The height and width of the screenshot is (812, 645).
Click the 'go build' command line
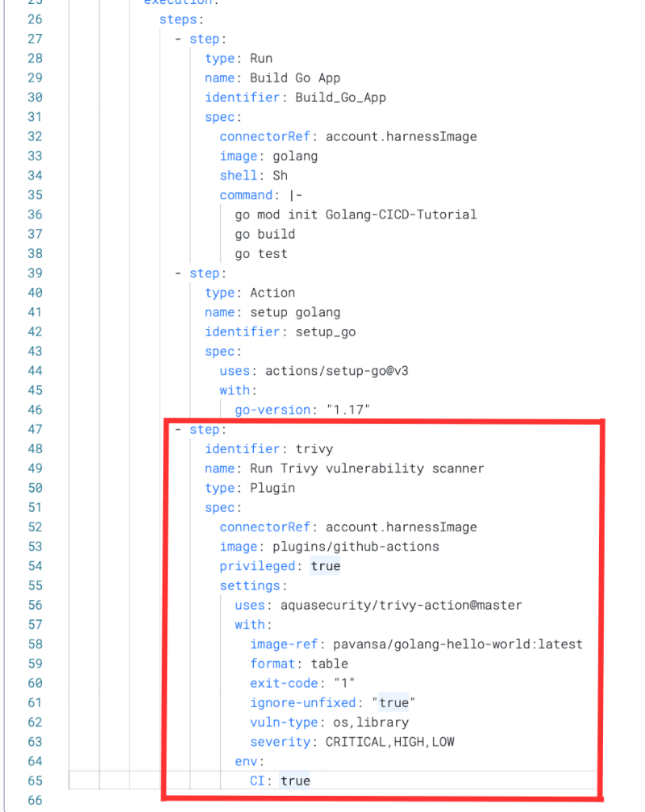tap(265, 235)
